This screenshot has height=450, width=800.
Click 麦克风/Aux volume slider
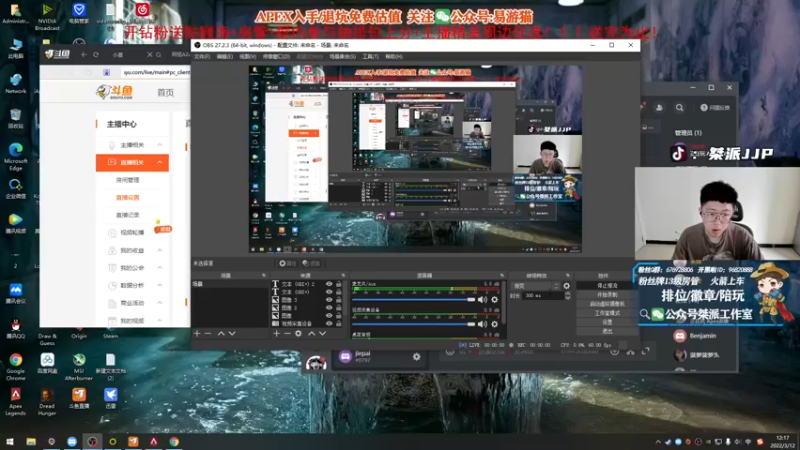(414, 300)
